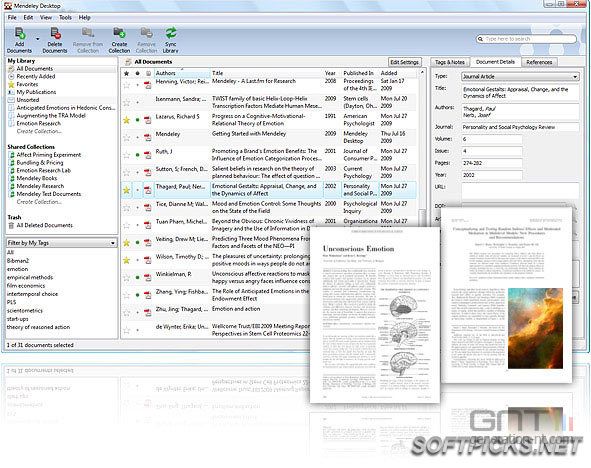Viewport: 591px width, 468px height.
Task: Toggle favorite star for Isenmann, Sandra row
Action: 127,102
